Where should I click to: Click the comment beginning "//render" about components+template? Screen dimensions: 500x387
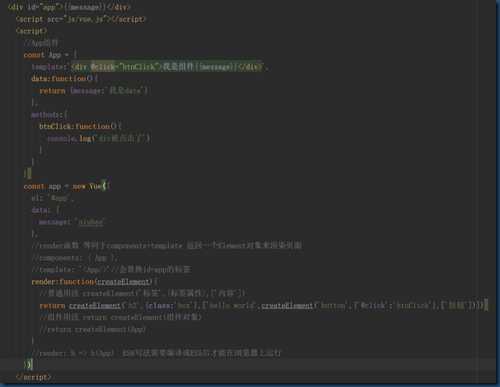pos(167,246)
